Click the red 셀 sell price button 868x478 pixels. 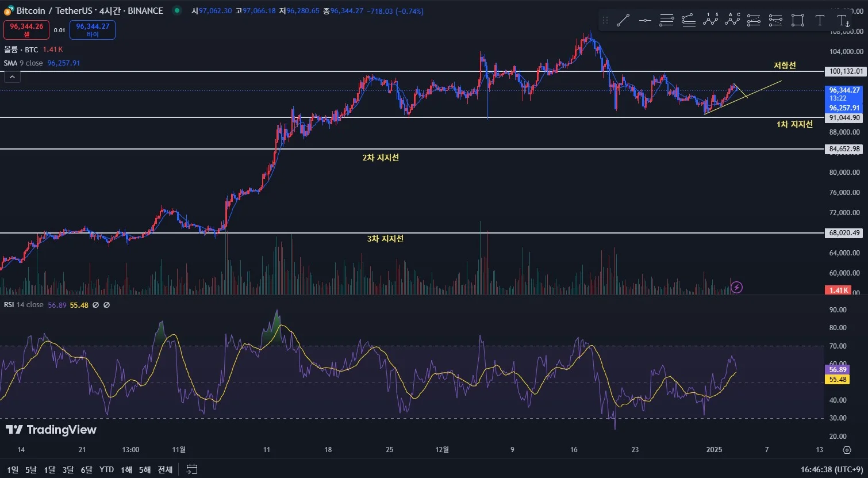click(x=26, y=30)
